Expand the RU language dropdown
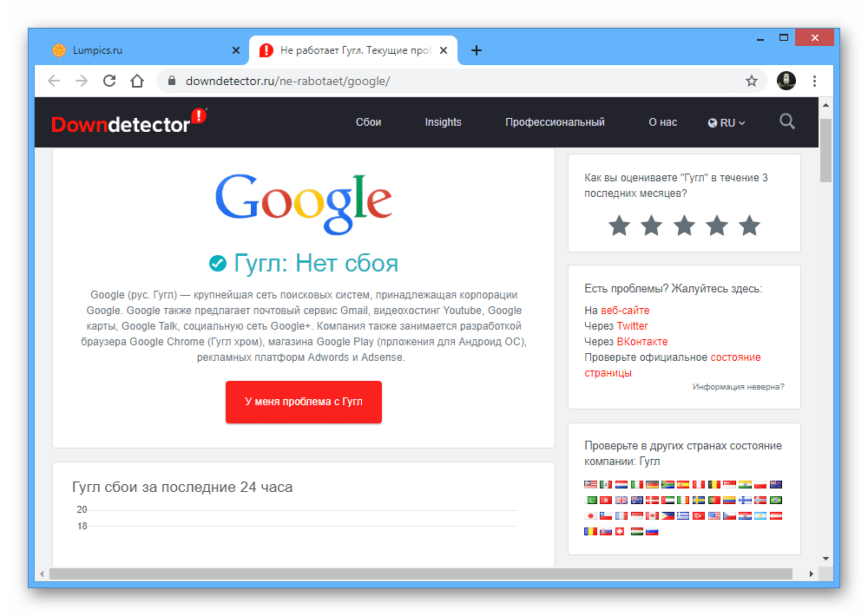 click(x=727, y=123)
